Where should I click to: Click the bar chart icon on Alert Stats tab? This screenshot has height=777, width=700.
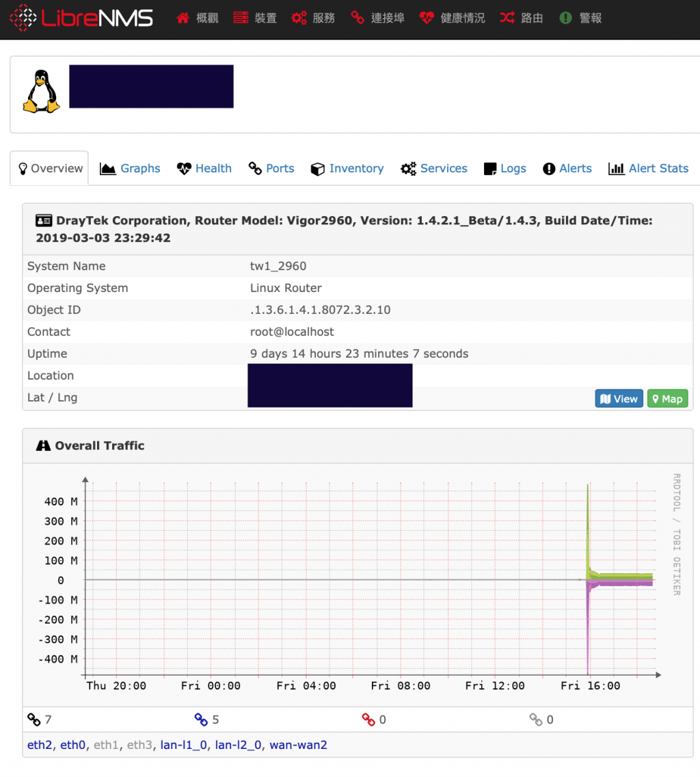point(617,168)
